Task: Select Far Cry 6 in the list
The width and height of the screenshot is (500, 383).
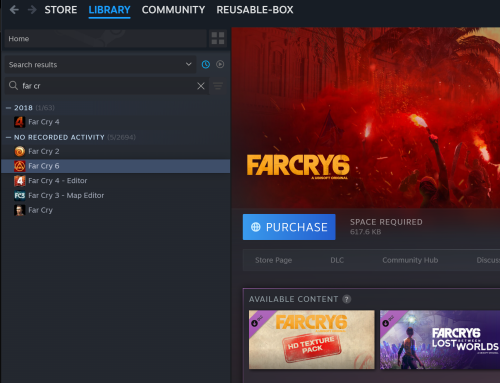Action: coord(116,166)
